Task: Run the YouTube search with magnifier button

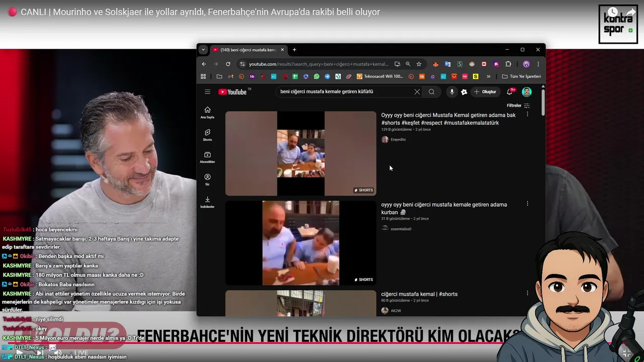Action: [431, 92]
